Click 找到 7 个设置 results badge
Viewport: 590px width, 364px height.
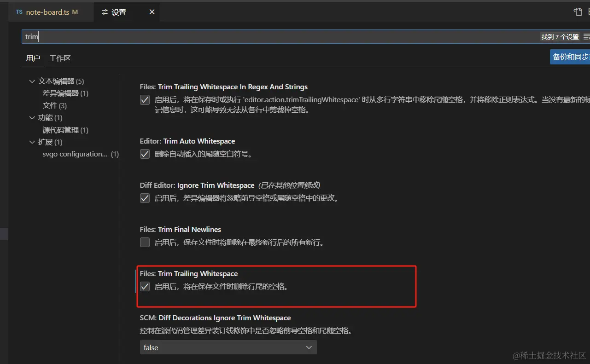coord(560,37)
